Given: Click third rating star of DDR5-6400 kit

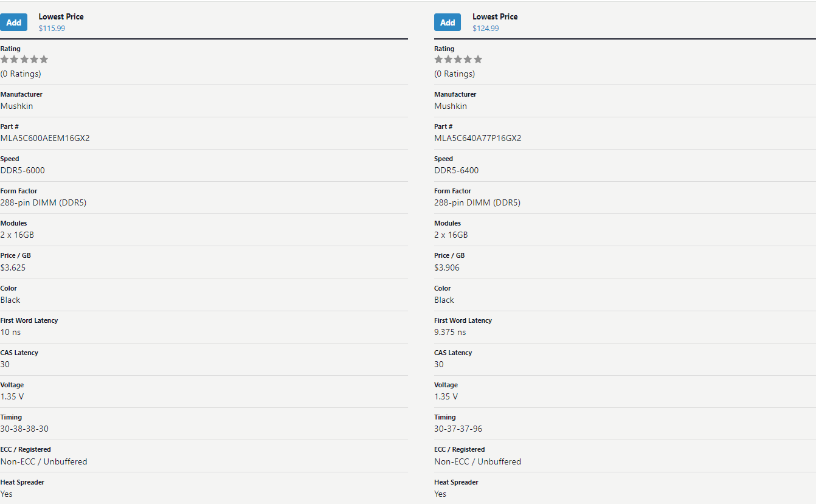Looking at the screenshot, I should click(x=458, y=59).
